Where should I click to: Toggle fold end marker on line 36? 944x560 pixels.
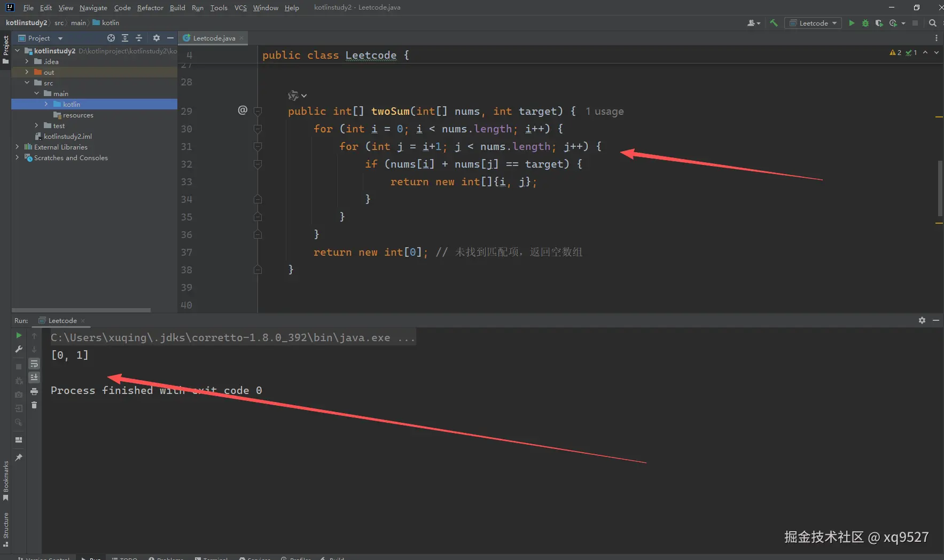258,234
